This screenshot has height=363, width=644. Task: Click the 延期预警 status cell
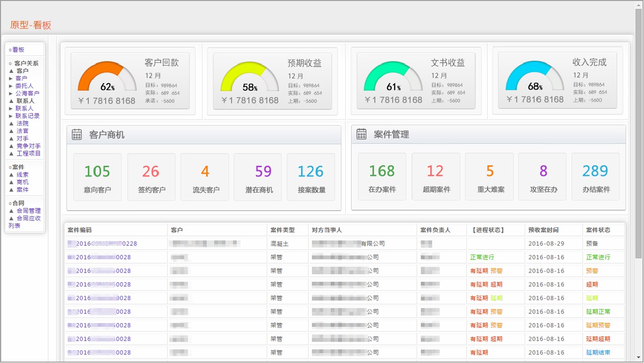click(x=598, y=325)
